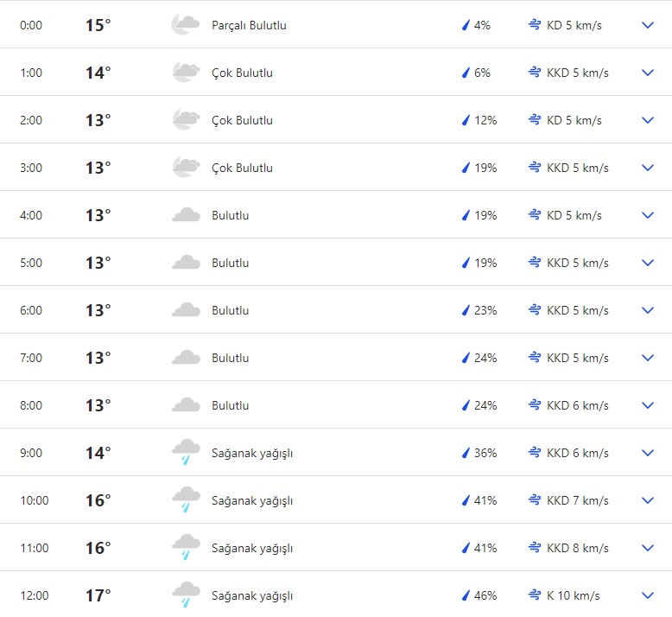This screenshot has height=617, width=672.
Task: Click the mostly cloudy icon at 2:00
Action: [x=186, y=120]
